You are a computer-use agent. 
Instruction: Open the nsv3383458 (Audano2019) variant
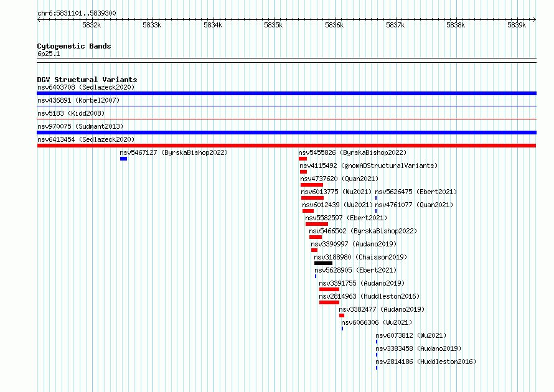click(x=418, y=348)
